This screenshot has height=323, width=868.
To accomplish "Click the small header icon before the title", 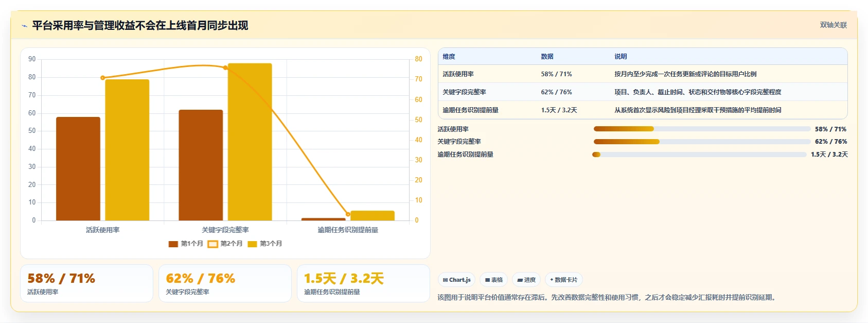I will [24, 26].
